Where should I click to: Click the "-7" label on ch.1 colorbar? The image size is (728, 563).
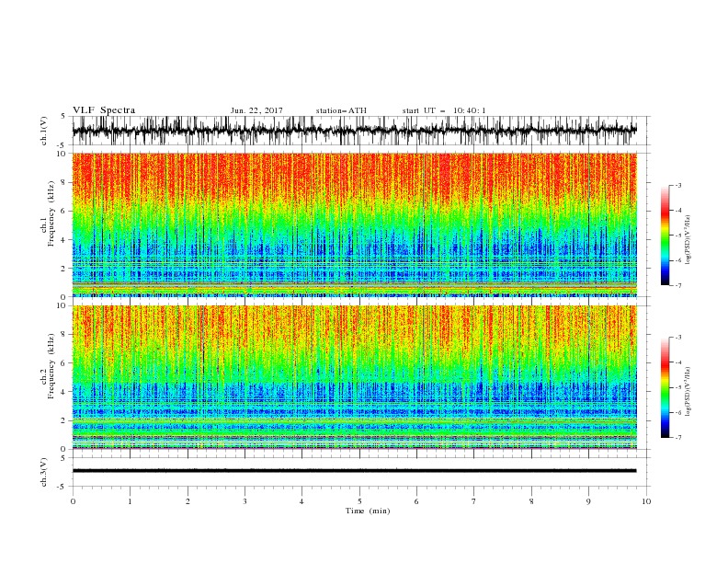(677, 285)
